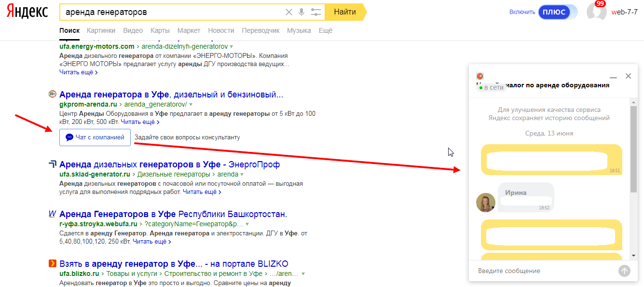Image resolution: width=644 pixels, height=287 pixels.
Task: Open the Ещё more services menu
Action: pyautogui.click(x=326, y=30)
